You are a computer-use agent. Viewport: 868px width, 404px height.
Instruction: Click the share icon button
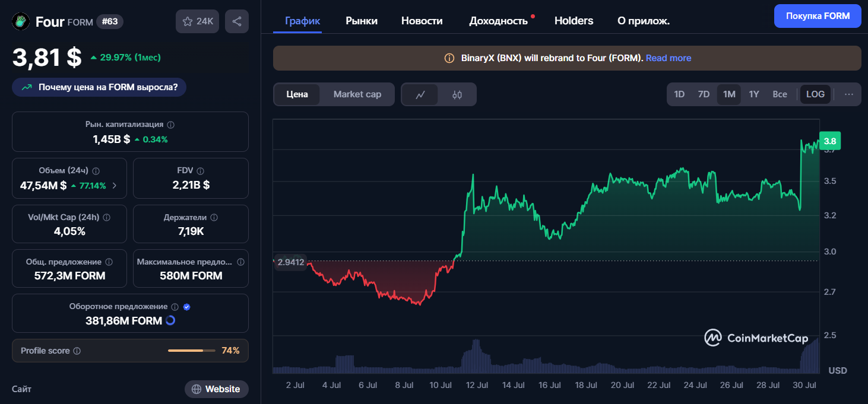click(x=237, y=21)
